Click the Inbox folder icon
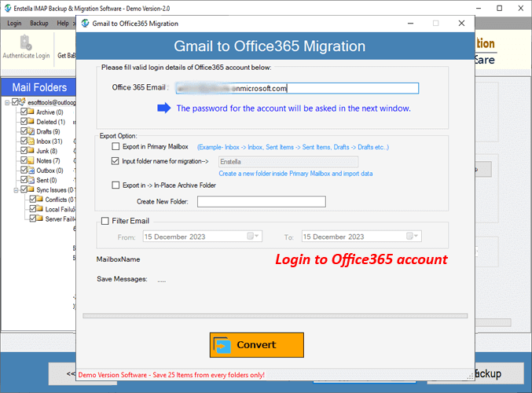Screen dimensions: 532x393 coord(31,141)
